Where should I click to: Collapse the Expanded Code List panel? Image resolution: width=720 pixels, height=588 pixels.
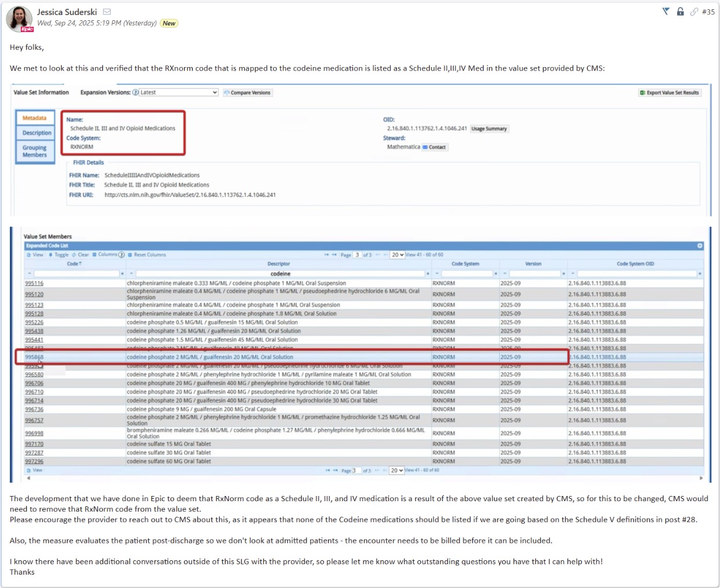click(x=700, y=246)
